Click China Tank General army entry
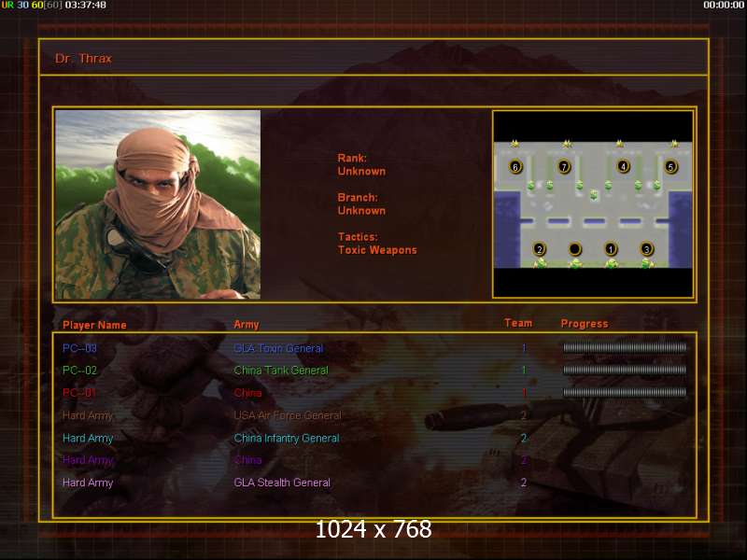 (x=281, y=371)
